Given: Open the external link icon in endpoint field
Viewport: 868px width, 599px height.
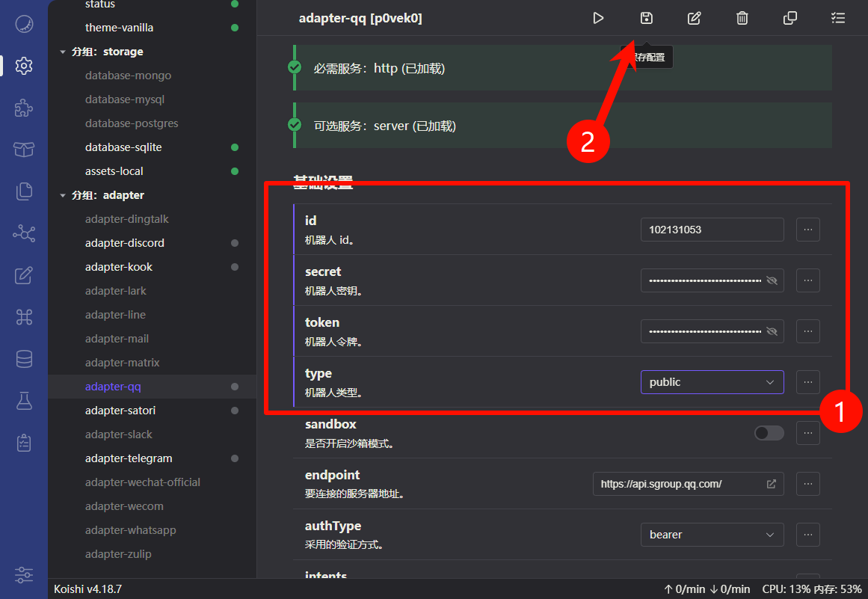Looking at the screenshot, I should pyautogui.click(x=772, y=484).
